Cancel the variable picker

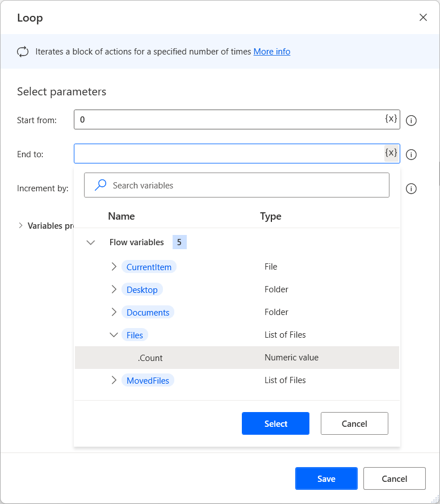click(x=354, y=423)
